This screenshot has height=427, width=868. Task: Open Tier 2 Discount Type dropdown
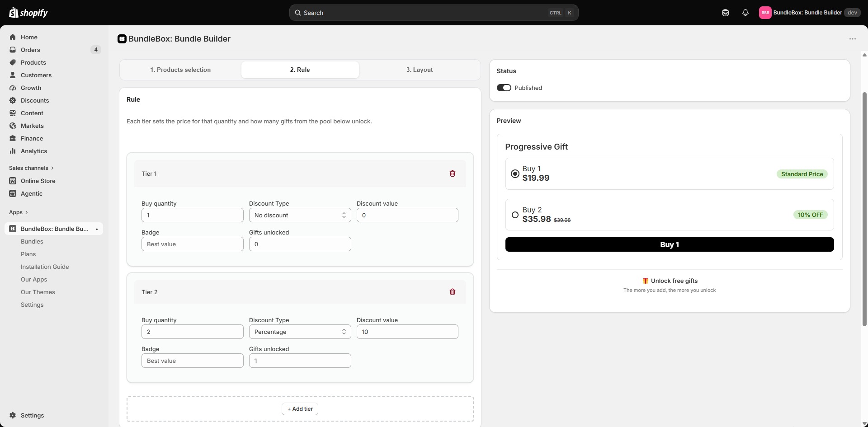(300, 332)
